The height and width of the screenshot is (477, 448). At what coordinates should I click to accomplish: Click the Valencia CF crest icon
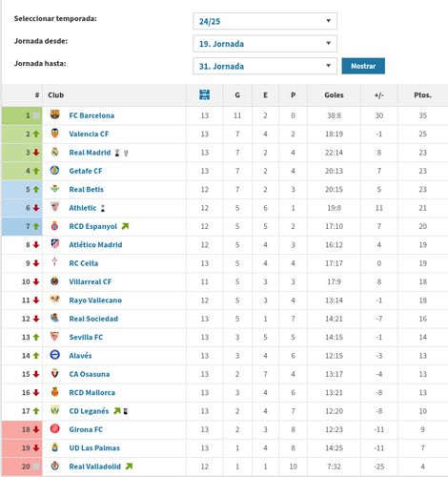pos(55,133)
